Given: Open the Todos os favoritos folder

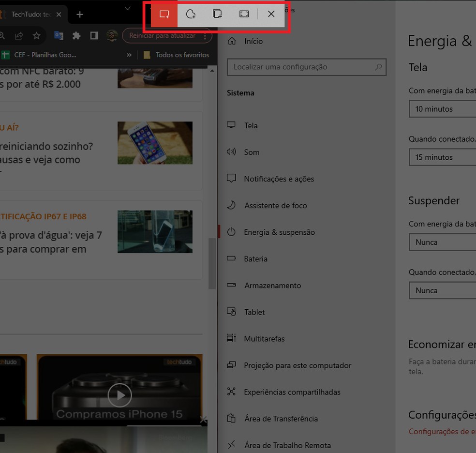Looking at the screenshot, I should 177,55.
